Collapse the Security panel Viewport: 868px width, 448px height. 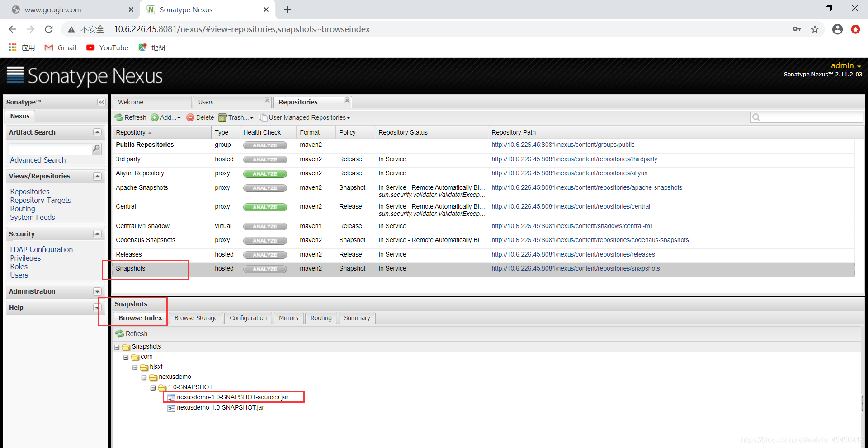[x=97, y=234]
